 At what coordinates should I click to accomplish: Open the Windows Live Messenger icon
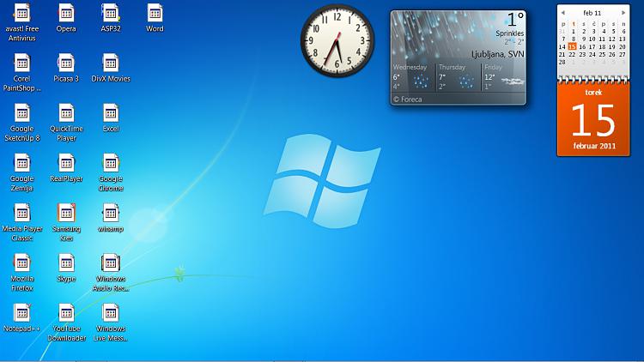point(111,323)
